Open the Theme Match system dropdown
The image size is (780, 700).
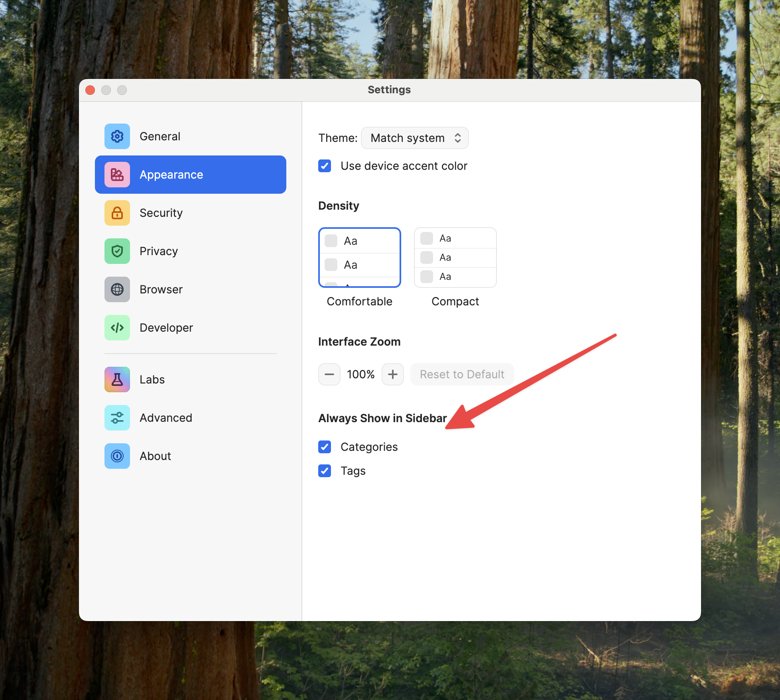pyautogui.click(x=415, y=138)
